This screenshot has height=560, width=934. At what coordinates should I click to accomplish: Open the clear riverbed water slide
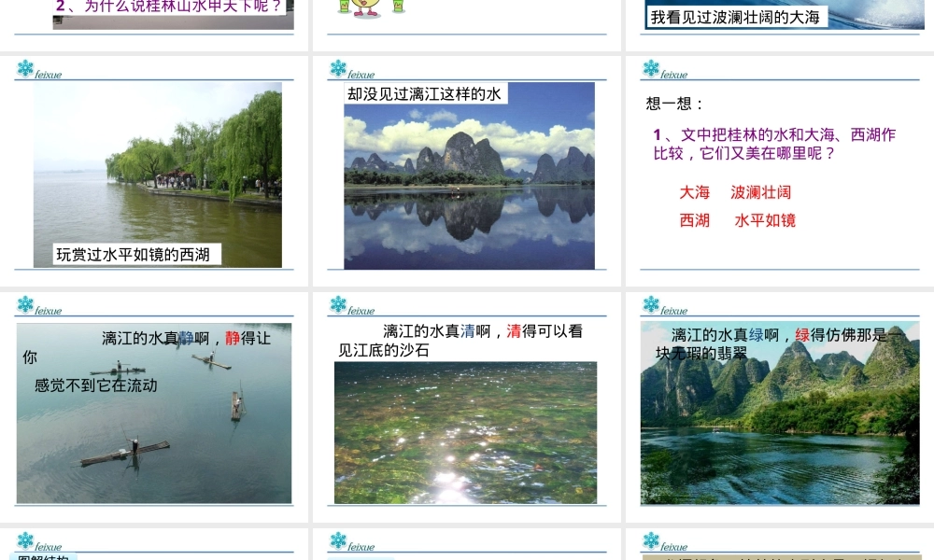(x=467, y=407)
